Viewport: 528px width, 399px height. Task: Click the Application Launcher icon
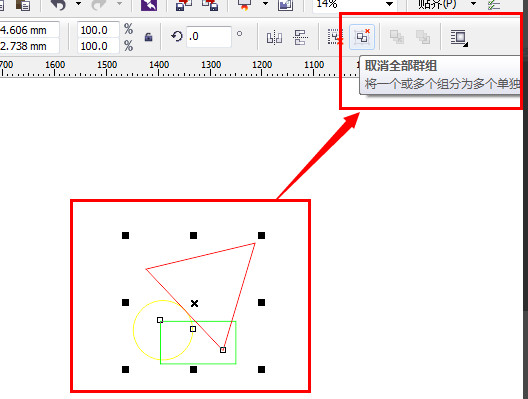[x=245, y=4]
